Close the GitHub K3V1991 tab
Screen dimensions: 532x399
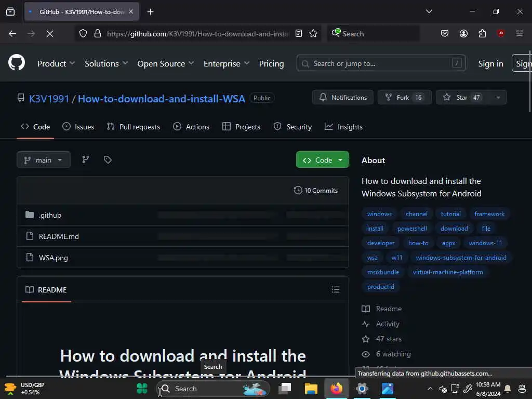[x=131, y=11]
